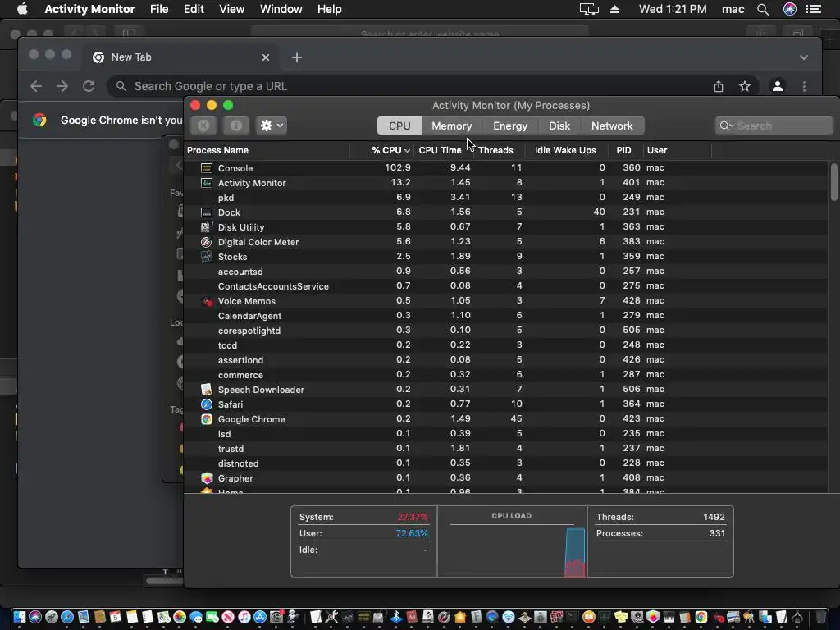Screen dimensions: 840x630
Task: Bookmark this tab with the star icon
Action: [x=745, y=86]
